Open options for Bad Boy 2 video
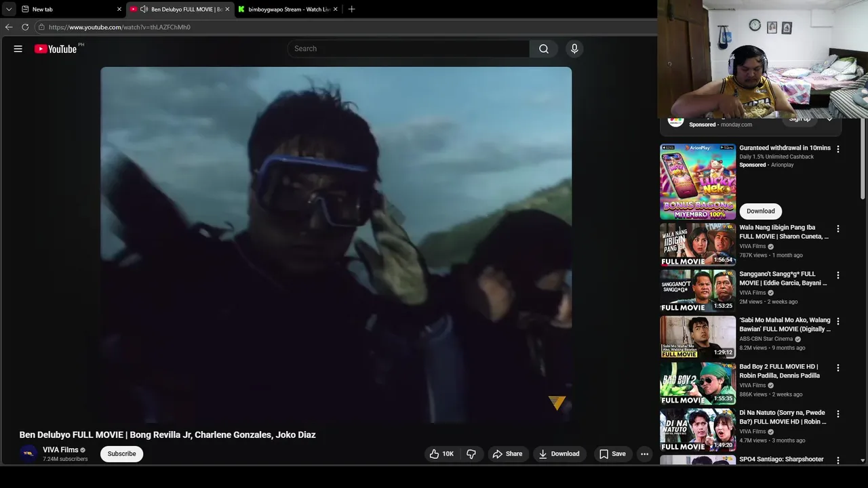The height and width of the screenshot is (488, 868). pyautogui.click(x=838, y=368)
